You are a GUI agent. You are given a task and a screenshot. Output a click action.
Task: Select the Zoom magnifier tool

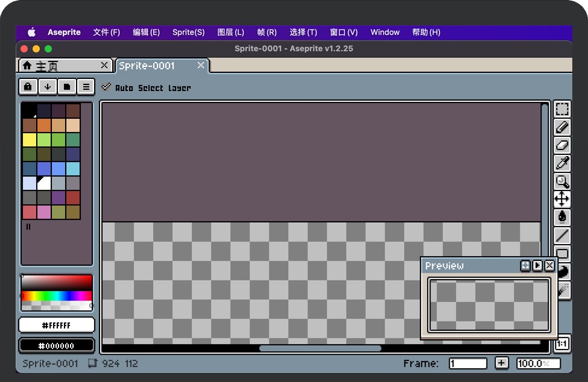click(561, 181)
